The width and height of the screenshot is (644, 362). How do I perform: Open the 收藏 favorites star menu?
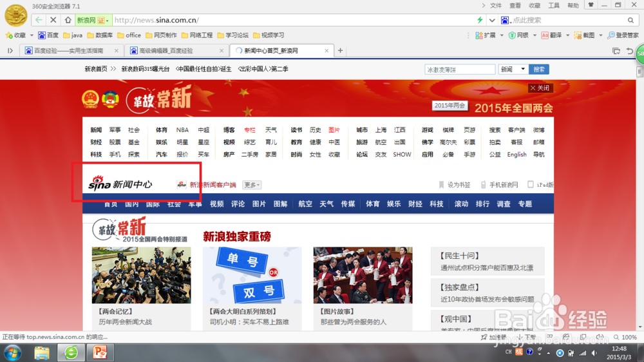coord(16,35)
